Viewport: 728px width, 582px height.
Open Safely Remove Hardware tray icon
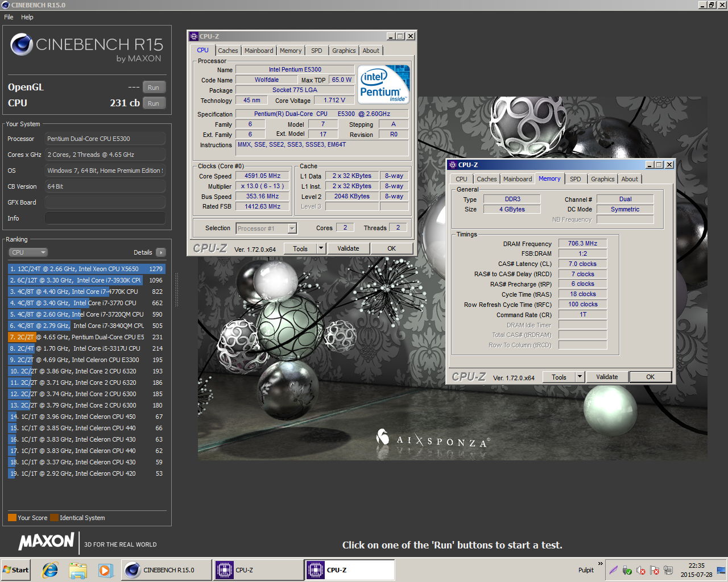[x=627, y=570]
